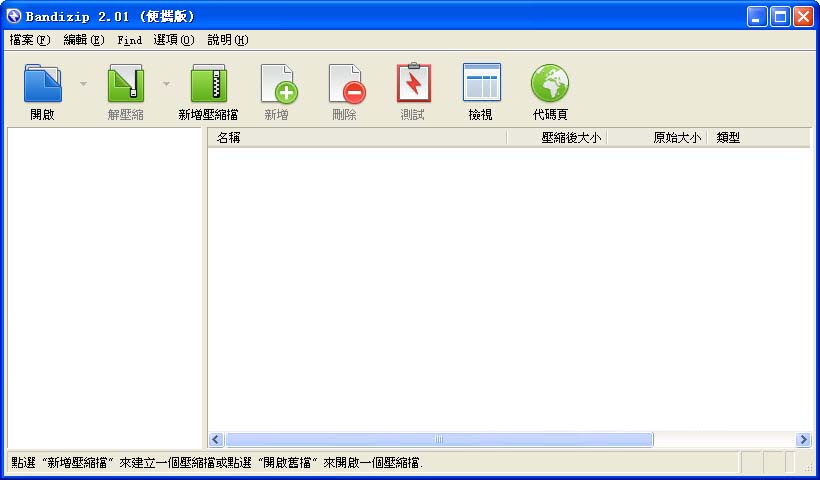Image resolution: width=820 pixels, height=480 pixels.
Task: Click the 代碼頁 (Code Page) globe icon
Action: click(x=549, y=84)
